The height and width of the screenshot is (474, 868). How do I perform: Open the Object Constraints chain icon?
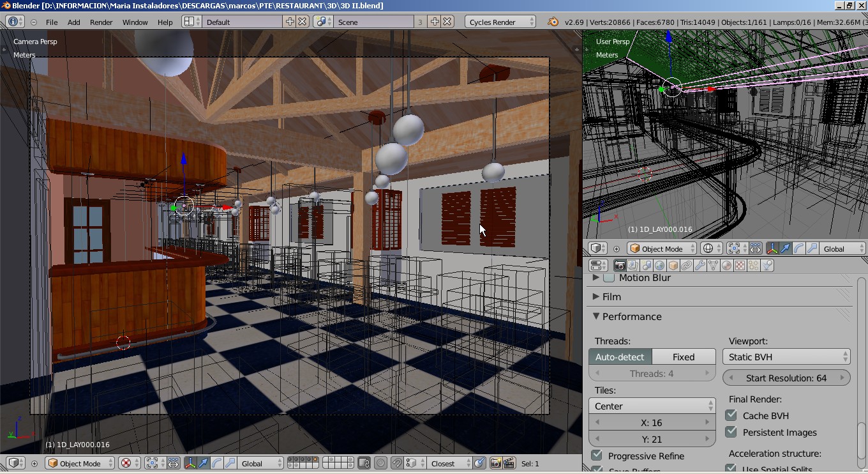click(687, 265)
